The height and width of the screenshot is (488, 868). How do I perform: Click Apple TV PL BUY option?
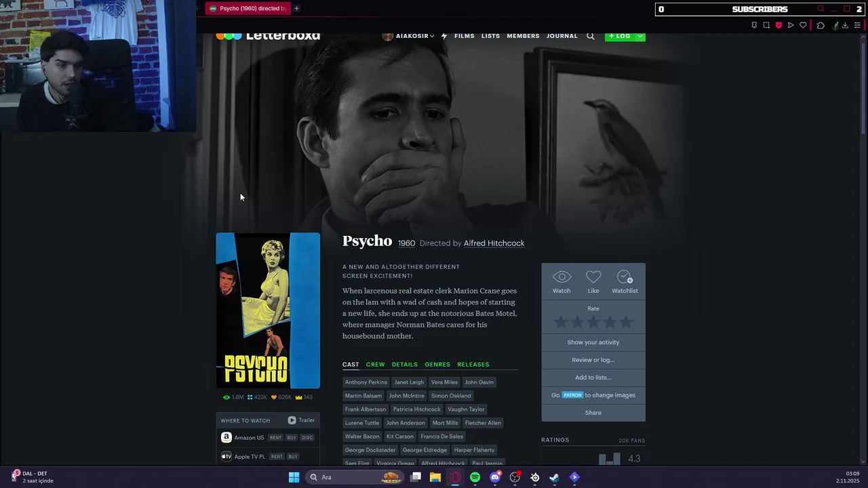[293, 457]
